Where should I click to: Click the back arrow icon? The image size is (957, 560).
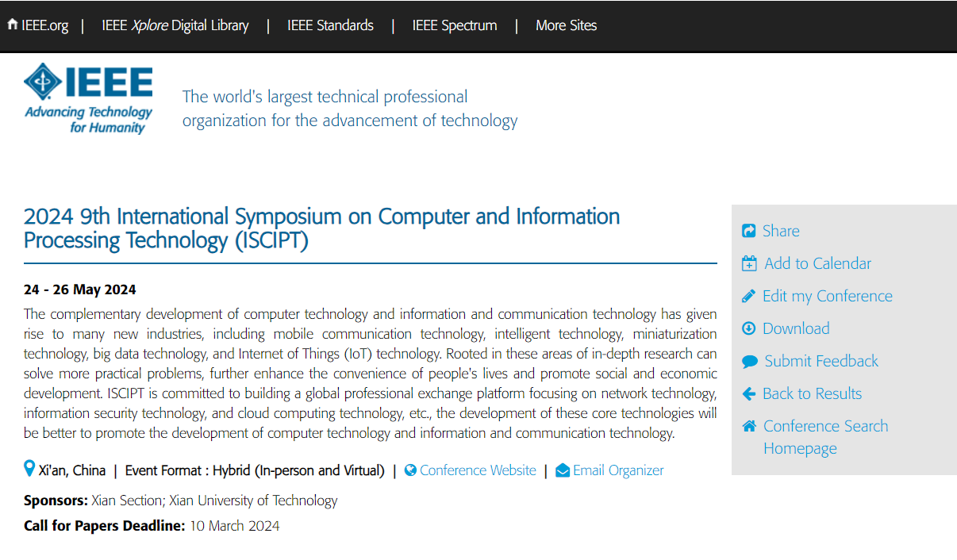click(748, 393)
